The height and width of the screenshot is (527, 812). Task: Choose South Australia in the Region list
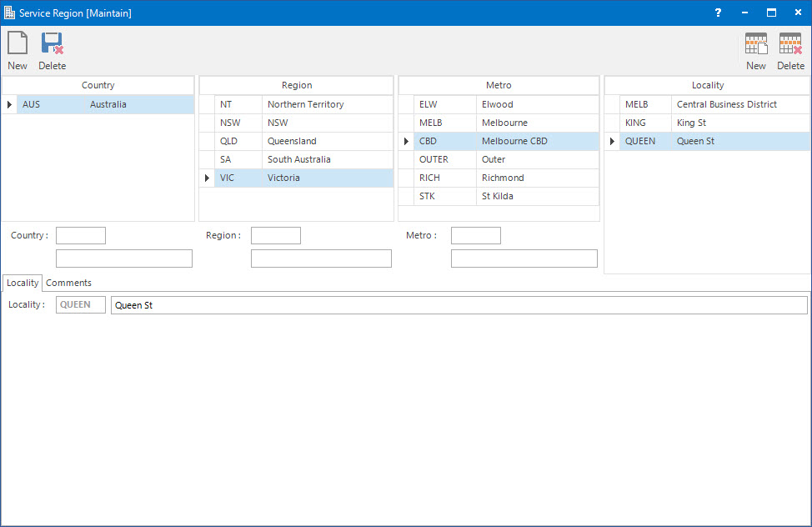298,159
